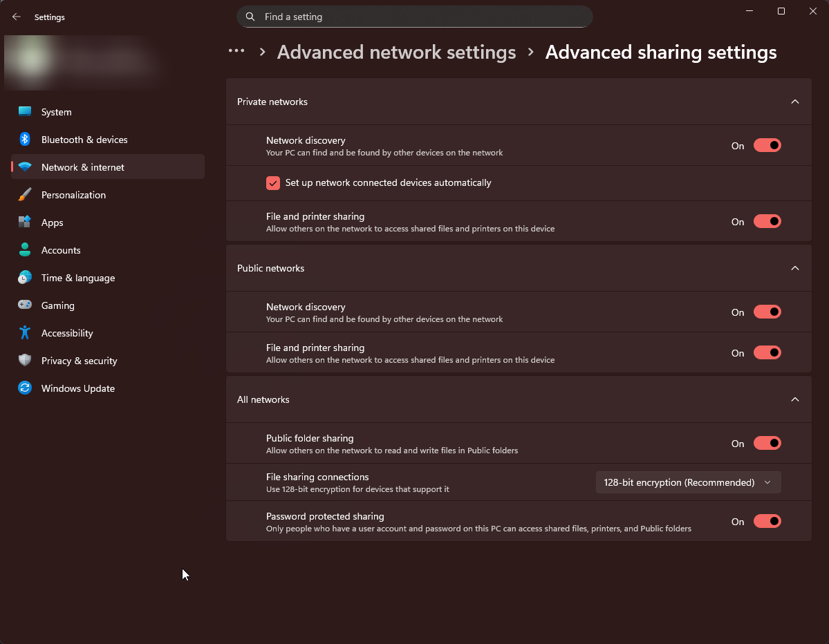829x644 pixels.
Task: Click the Advanced network settings breadcrumb link
Action: click(396, 52)
